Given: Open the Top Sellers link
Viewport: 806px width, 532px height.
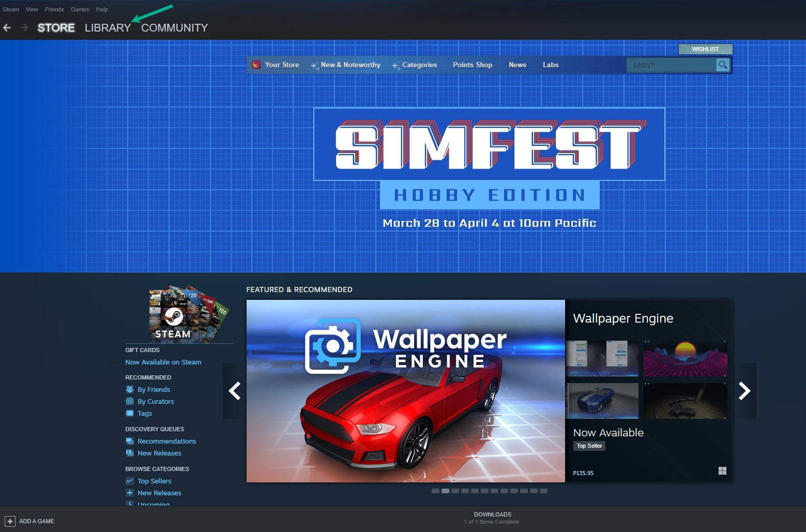Looking at the screenshot, I should 154,481.
